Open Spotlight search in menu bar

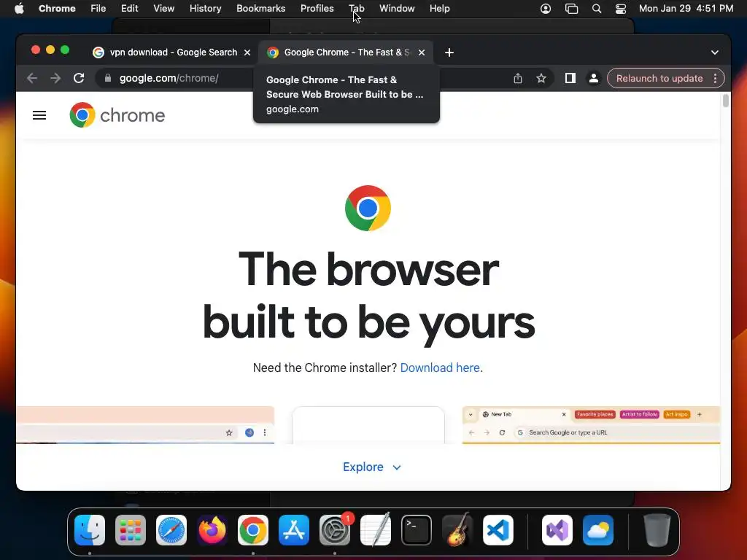pyautogui.click(x=597, y=9)
